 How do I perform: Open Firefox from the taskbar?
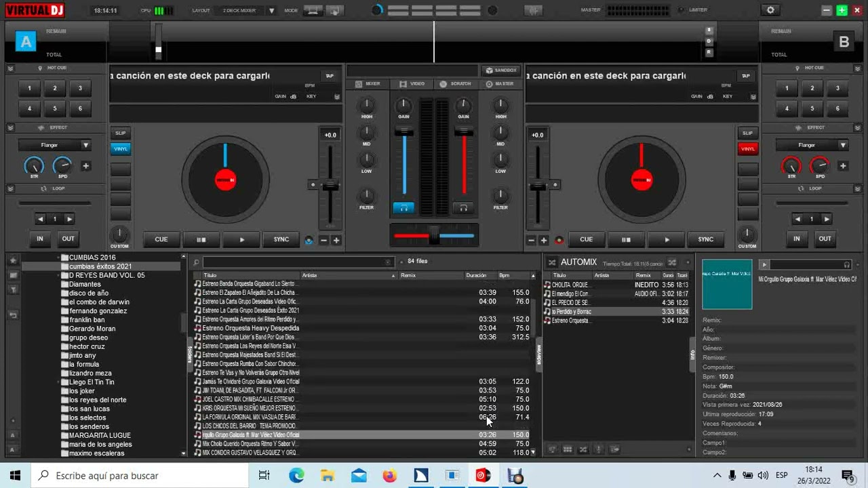tap(389, 476)
